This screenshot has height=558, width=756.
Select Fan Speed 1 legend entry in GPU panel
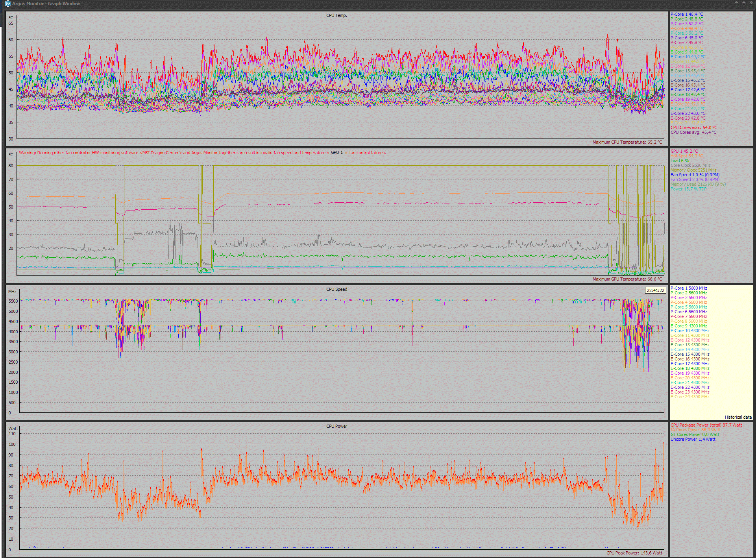(695, 175)
